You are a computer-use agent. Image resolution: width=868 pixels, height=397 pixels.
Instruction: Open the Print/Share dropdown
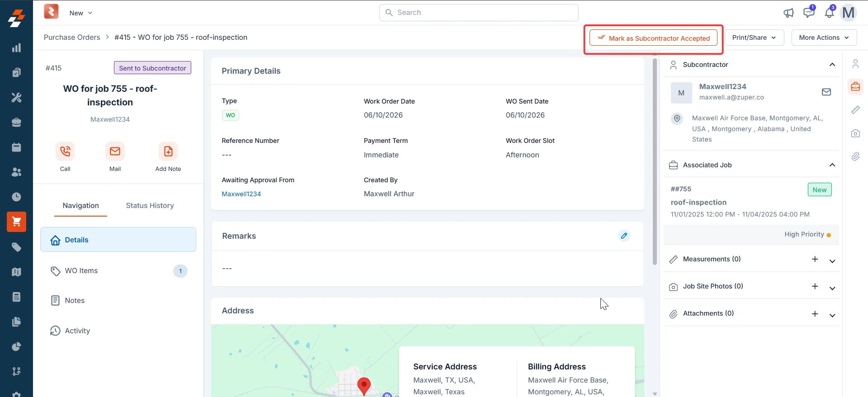point(755,38)
